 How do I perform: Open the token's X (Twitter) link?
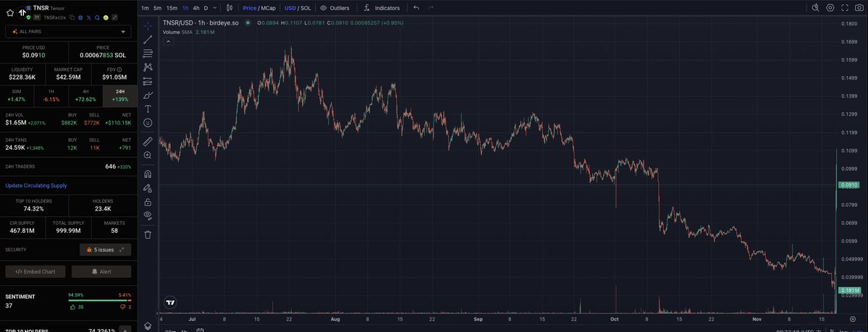(x=88, y=17)
